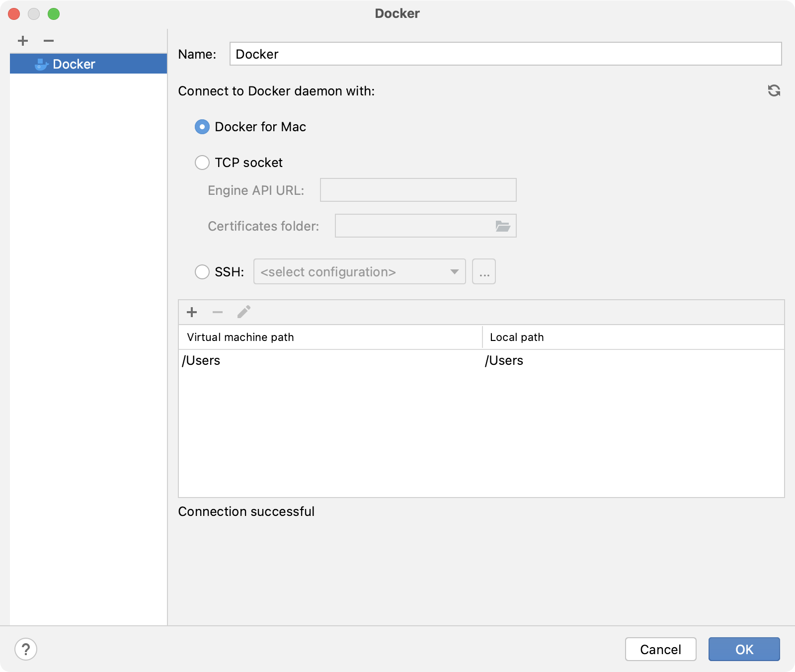Click the Virtual machine path column header
This screenshot has width=795, height=672.
[240, 337]
